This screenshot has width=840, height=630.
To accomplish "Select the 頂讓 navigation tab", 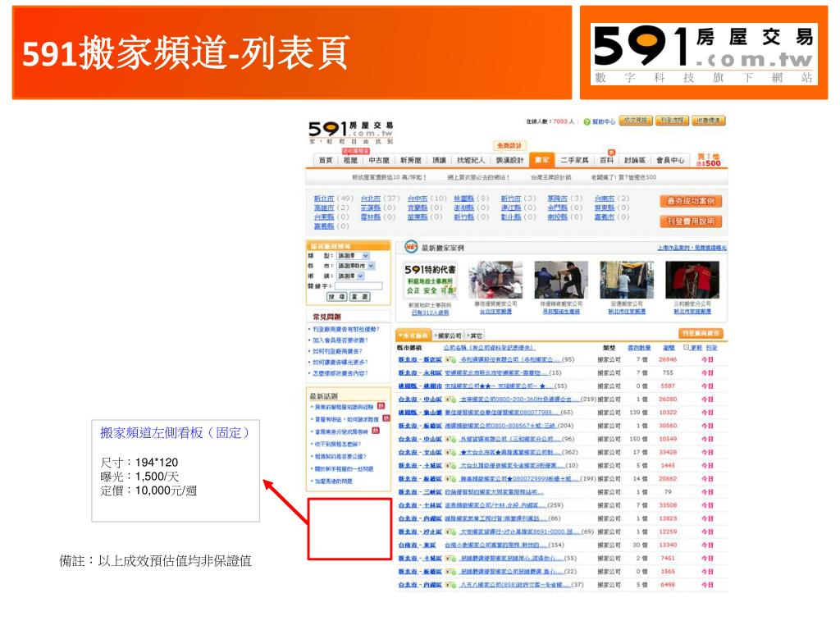I will click(440, 160).
